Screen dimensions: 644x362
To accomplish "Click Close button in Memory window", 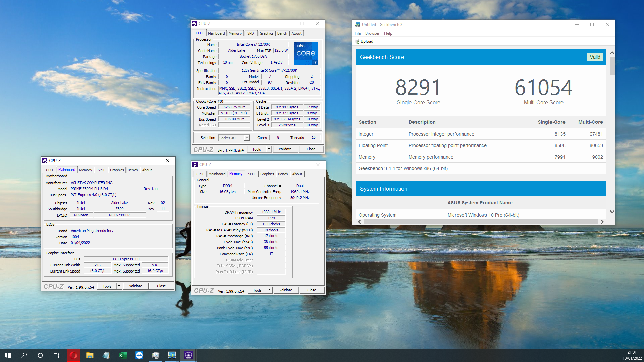I will 312,290.
